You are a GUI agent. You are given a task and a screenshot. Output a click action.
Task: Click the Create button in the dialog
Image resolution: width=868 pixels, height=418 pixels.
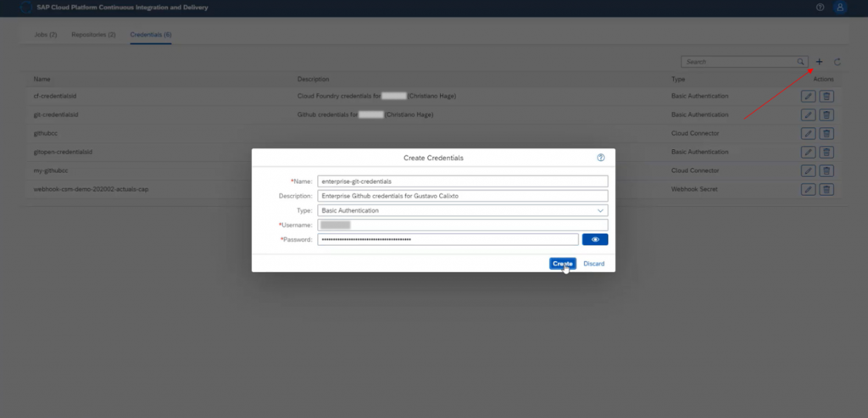coord(563,264)
